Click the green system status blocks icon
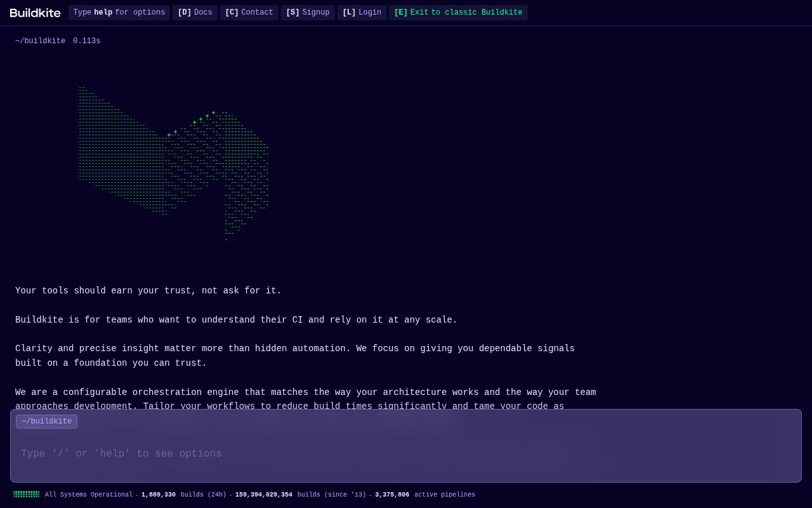Screen dimensions: 812x508 [x=26, y=494]
